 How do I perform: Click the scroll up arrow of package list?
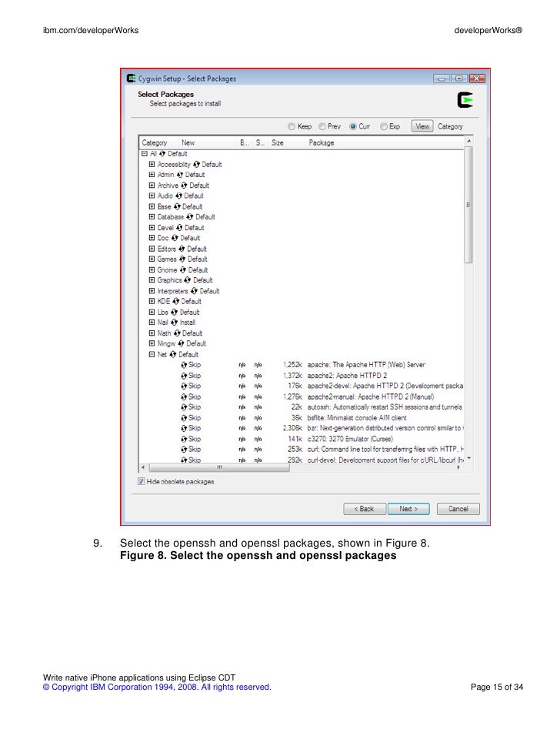pos(468,142)
